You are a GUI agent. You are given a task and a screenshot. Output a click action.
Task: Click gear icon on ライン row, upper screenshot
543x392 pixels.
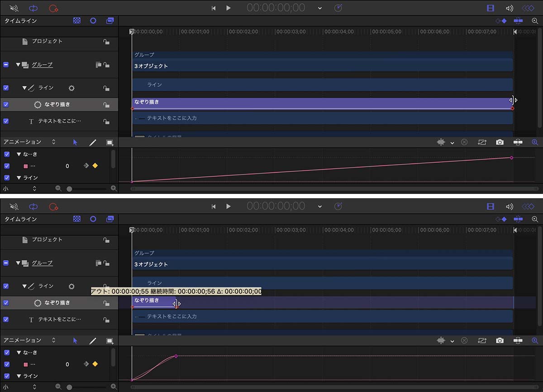71,88
